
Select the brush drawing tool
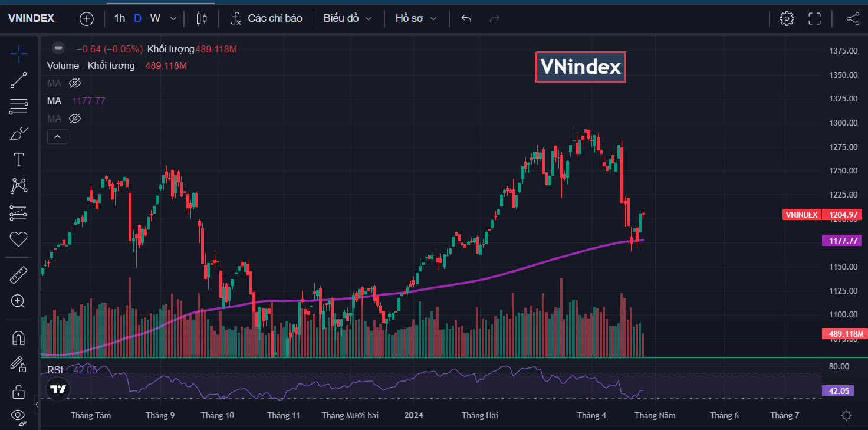click(x=19, y=133)
